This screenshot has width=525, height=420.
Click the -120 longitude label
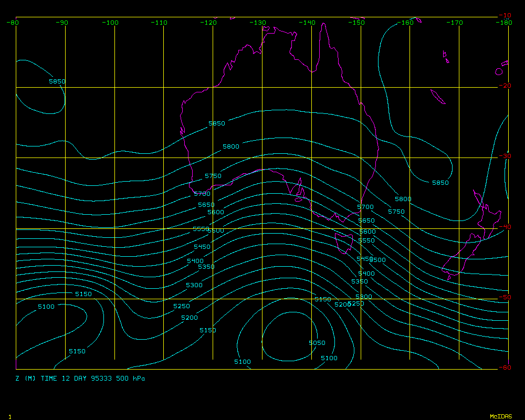(x=209, y=23)
